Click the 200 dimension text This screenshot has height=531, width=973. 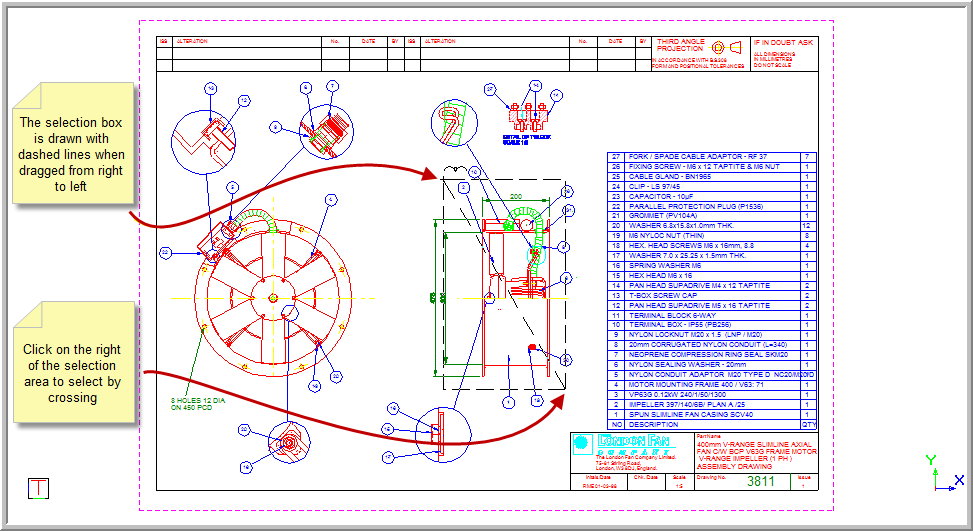coord(517,197)
